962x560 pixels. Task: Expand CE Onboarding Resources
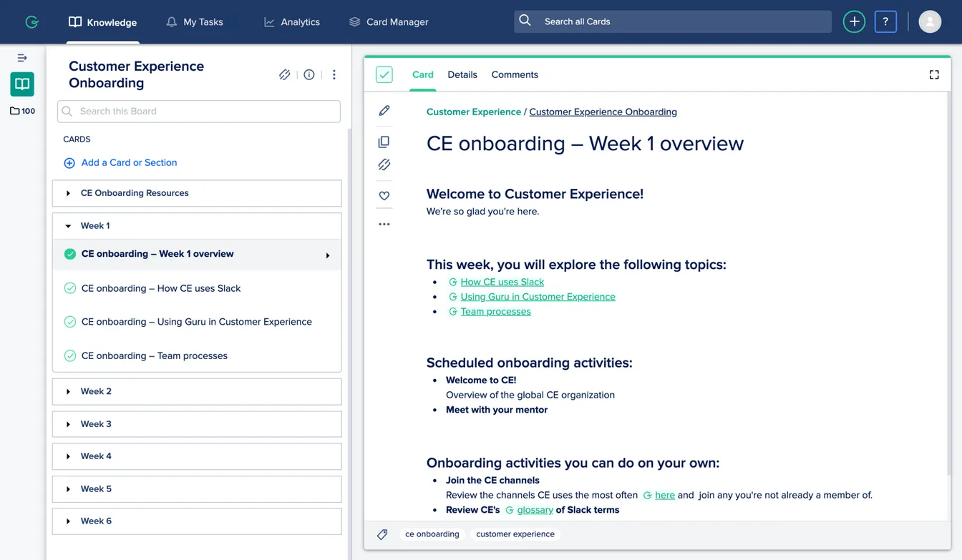(x=67, y=193)
